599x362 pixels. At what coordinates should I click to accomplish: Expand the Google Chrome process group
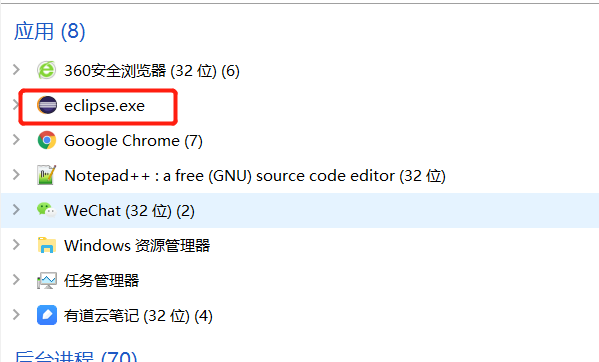point(16,140)
